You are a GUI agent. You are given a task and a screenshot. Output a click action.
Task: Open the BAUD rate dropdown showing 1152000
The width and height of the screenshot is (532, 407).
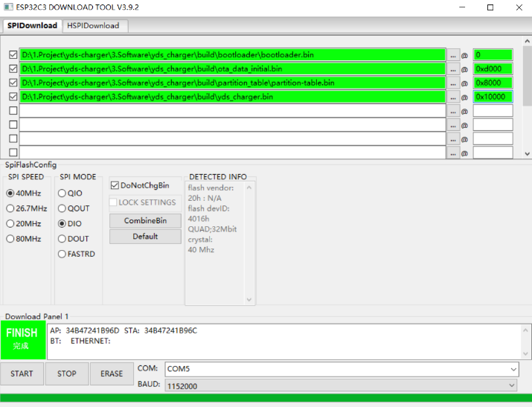click(x=341, y=386)
